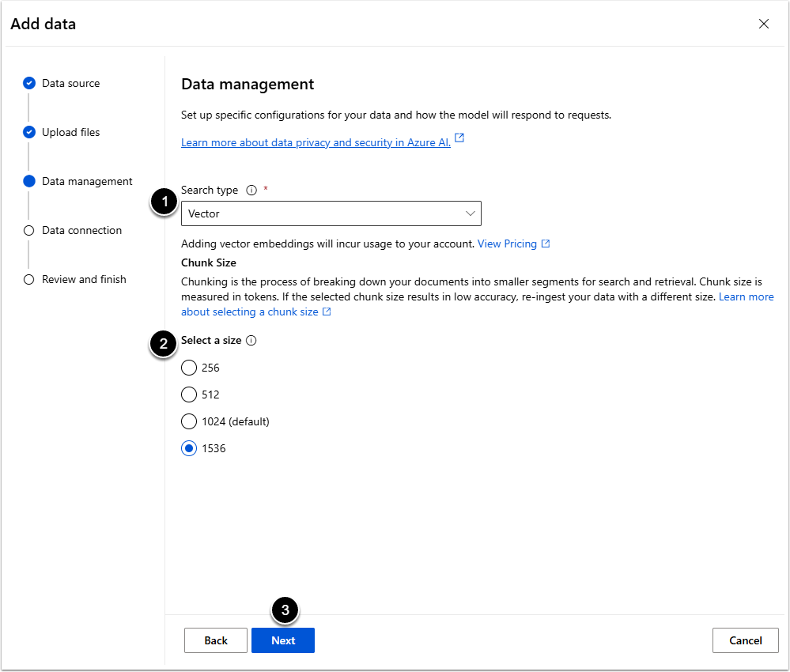This screenshot has width=790, height=672.
Task: Click the Back button
Action: point(215,640)
